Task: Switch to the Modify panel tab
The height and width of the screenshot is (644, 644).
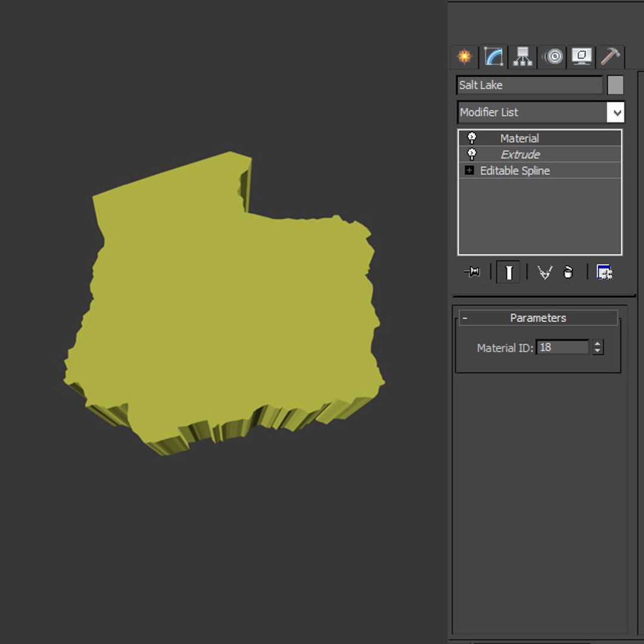Action: [x=493, y=56]
